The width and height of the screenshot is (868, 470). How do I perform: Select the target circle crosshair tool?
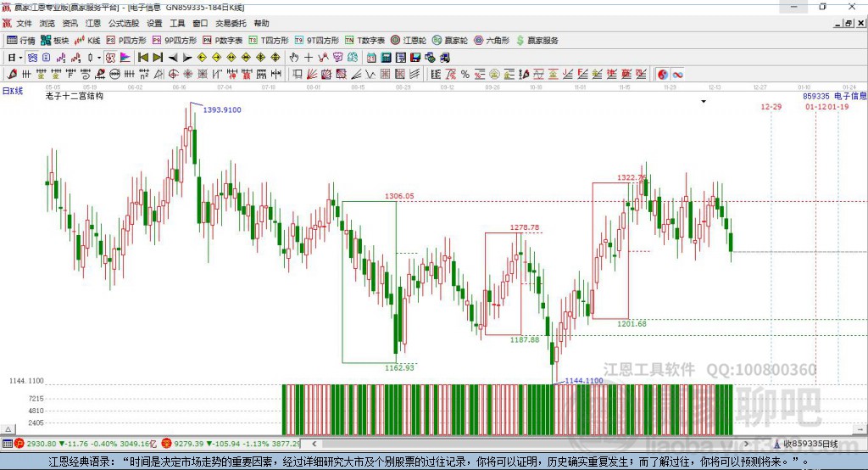point(173,75)
